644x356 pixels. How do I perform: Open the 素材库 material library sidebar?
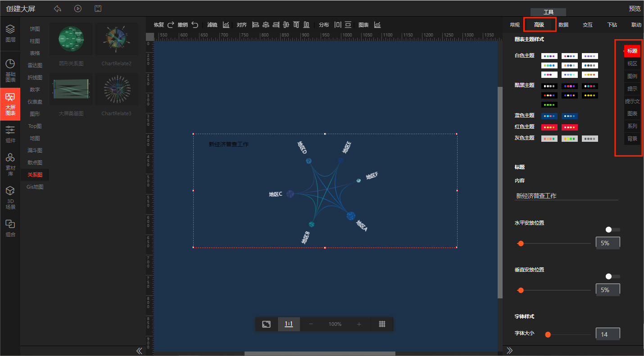[x=10, y=164]
